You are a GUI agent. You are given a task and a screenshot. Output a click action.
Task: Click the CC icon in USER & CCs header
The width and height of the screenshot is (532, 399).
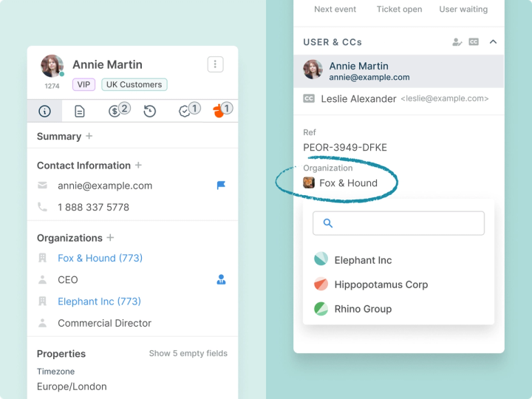pyautogui.click(x=474, y=42)
